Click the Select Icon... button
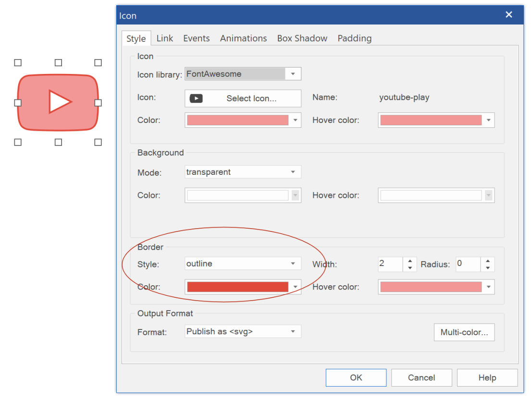Image resolution: width=532 pixels, height=401 pixels. click(243, 98)
